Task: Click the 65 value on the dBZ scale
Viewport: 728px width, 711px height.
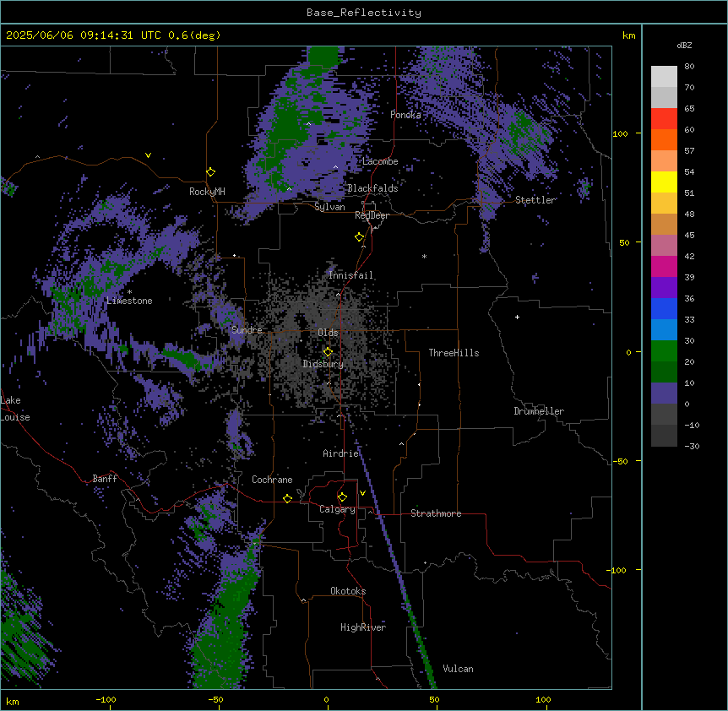Action: coord(689,109)
